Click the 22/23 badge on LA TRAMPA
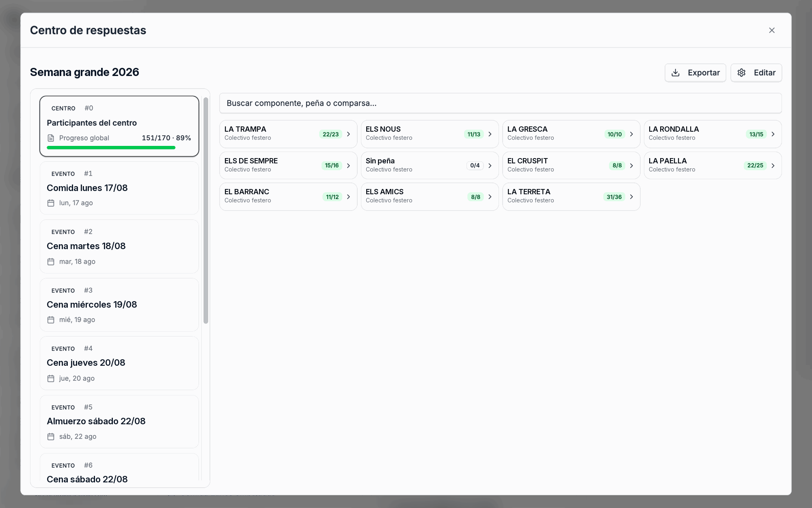 (x=330, y=134)
